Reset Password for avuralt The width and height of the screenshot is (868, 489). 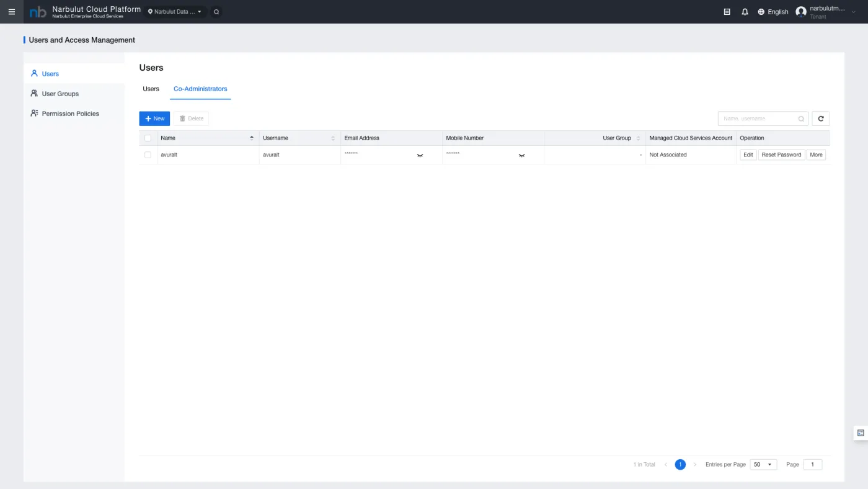781,155
